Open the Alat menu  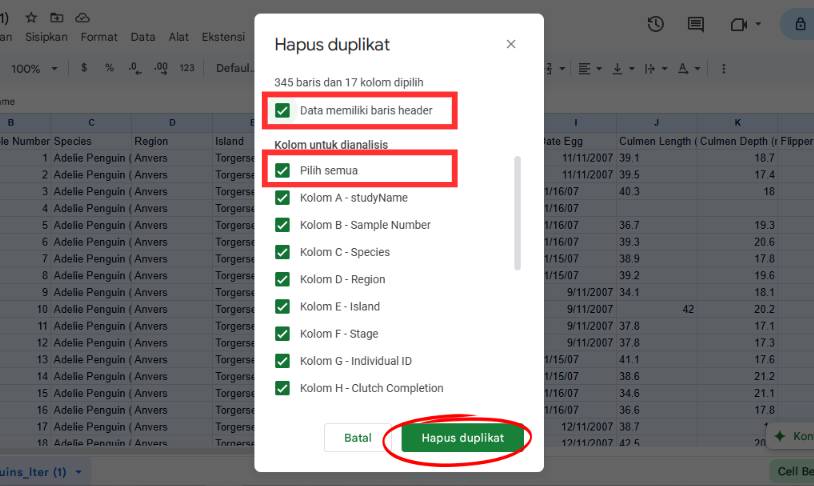[179, 37]
